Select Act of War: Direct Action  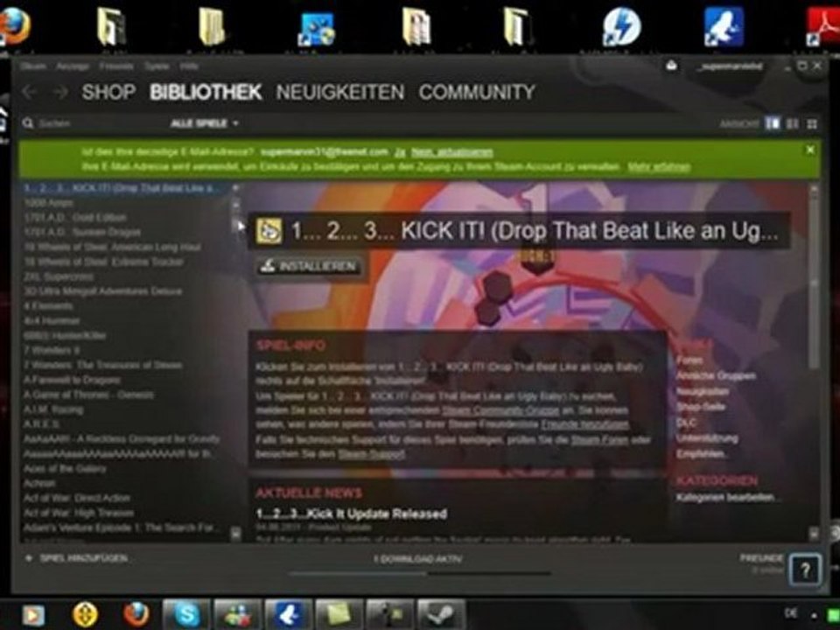pos(77,498)
